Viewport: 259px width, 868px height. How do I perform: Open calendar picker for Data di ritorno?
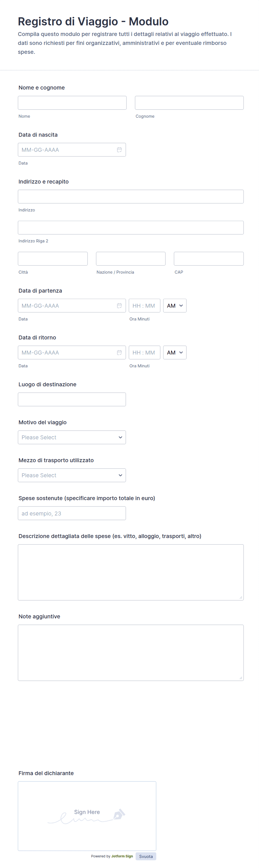(119, 353)
